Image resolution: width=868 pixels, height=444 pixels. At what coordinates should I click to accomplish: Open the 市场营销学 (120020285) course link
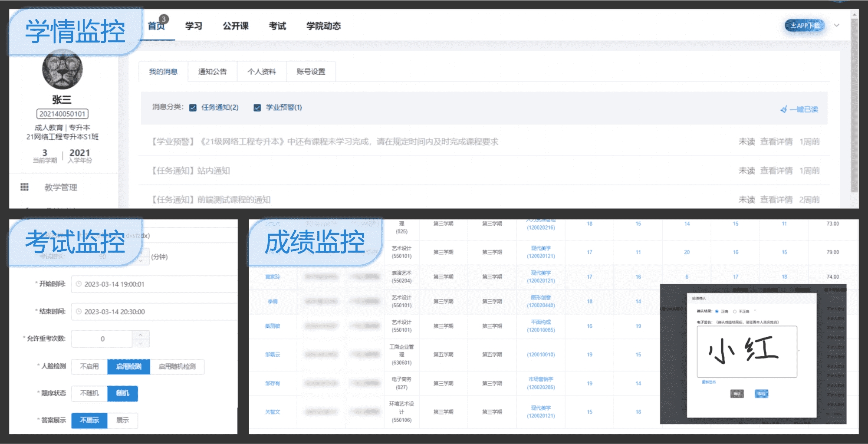541,383
